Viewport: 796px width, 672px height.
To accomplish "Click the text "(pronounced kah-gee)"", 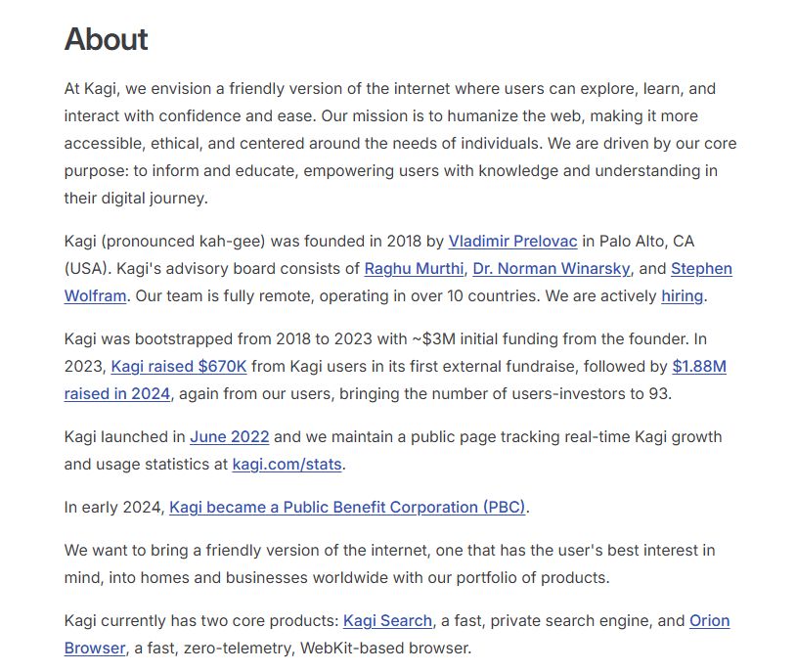I will click(x=183, y=241).
